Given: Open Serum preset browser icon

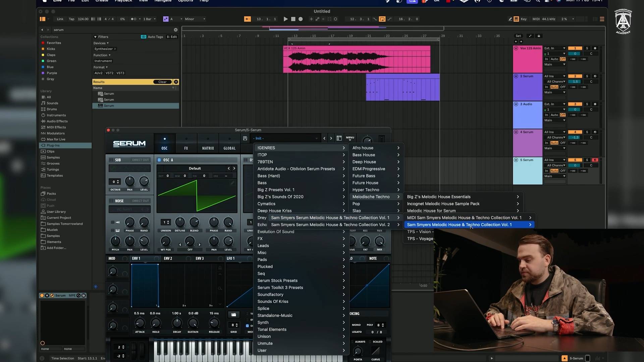Looking at the screenshot, I should click(339, 138).
